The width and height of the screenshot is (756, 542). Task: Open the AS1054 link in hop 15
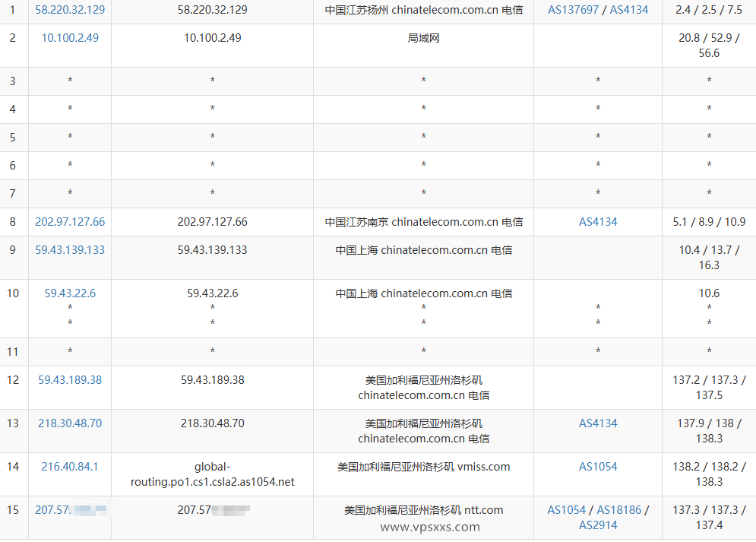[567, 510]
